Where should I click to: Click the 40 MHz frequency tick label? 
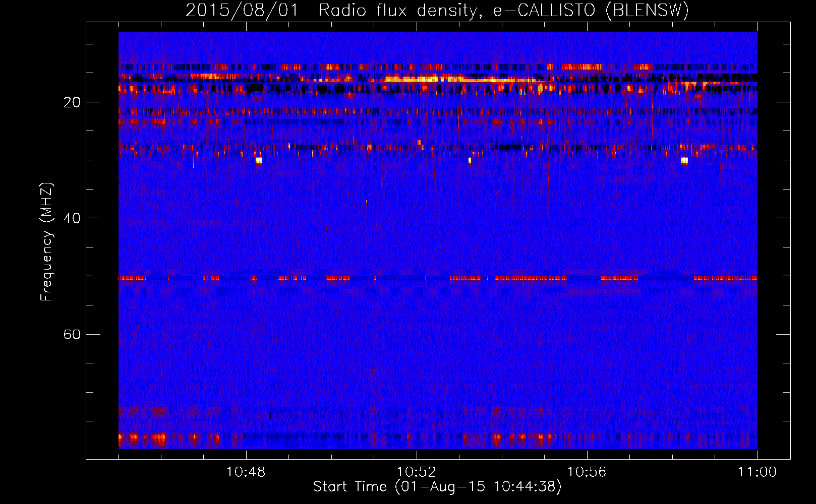72,218
